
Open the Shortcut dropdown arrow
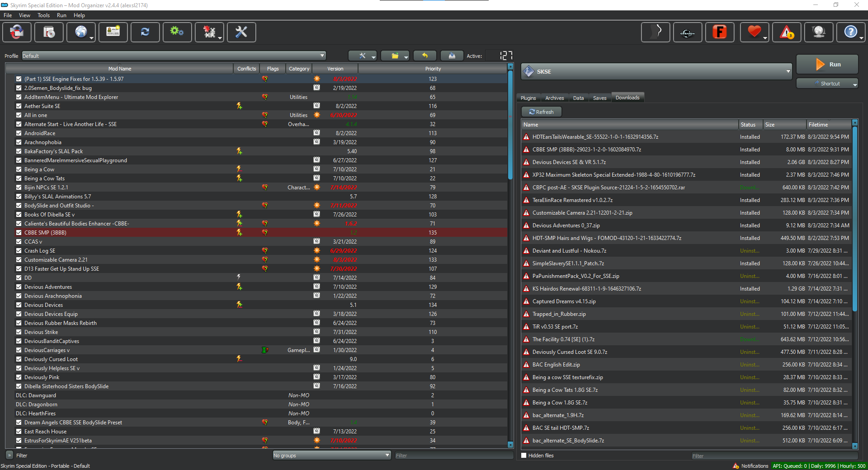click(854, 84)
